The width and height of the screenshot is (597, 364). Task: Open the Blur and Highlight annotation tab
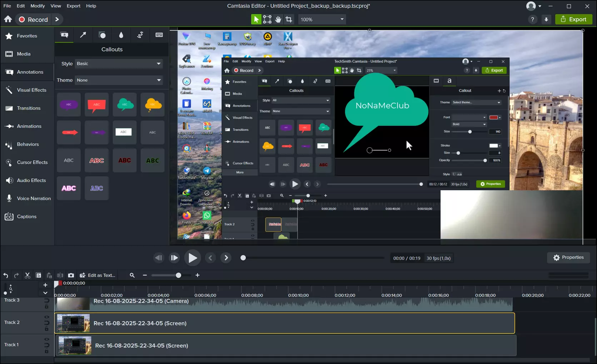point(121,35)
